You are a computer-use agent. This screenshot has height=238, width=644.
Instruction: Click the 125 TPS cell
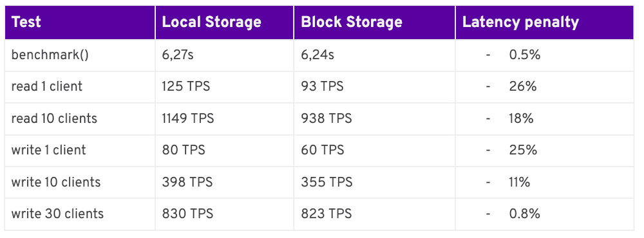pos(185,86)
